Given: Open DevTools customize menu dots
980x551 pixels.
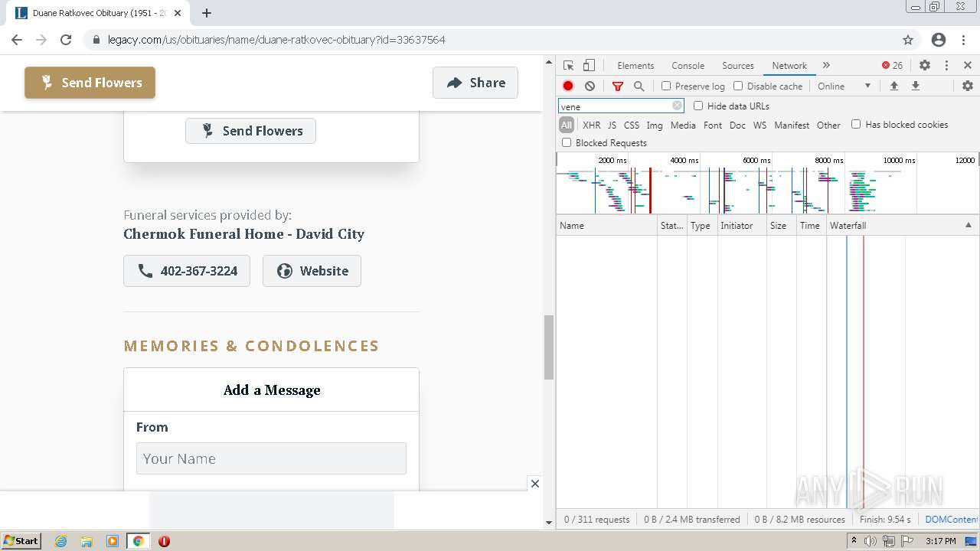Looking at the screenshot, I should (946, 66).
